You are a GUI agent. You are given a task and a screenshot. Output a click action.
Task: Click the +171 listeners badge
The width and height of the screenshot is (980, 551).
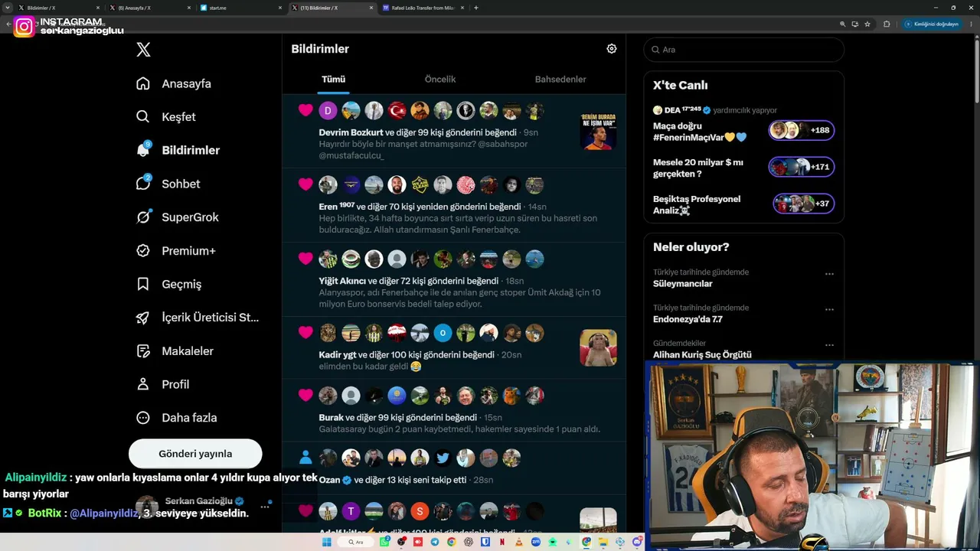click(802, 167)
